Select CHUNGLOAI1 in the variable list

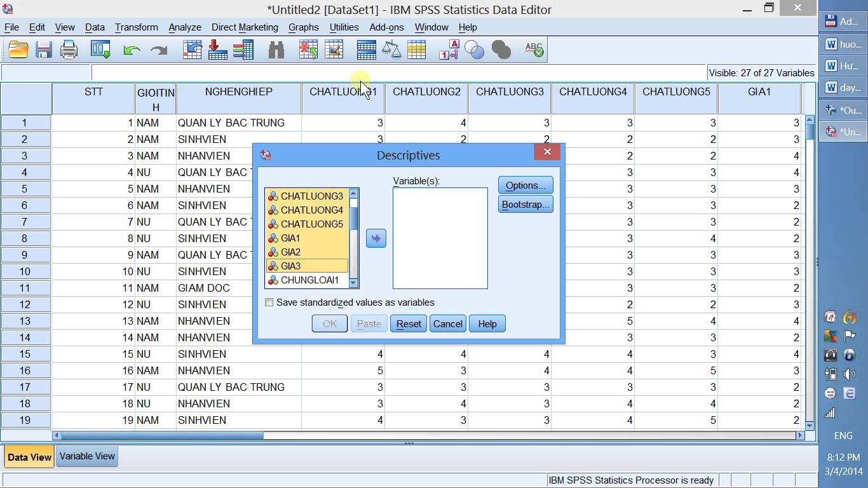coord(308,280)
